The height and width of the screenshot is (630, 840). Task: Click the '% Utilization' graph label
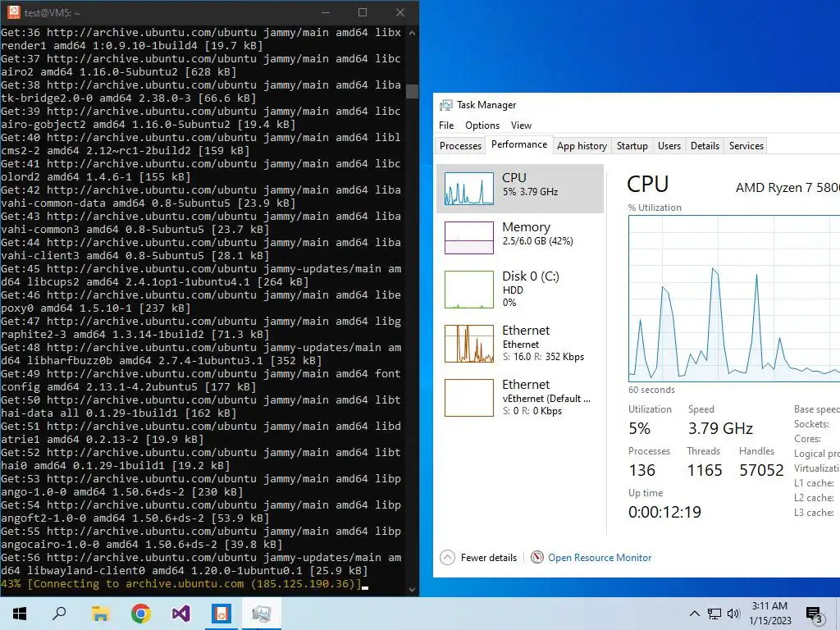655,208
